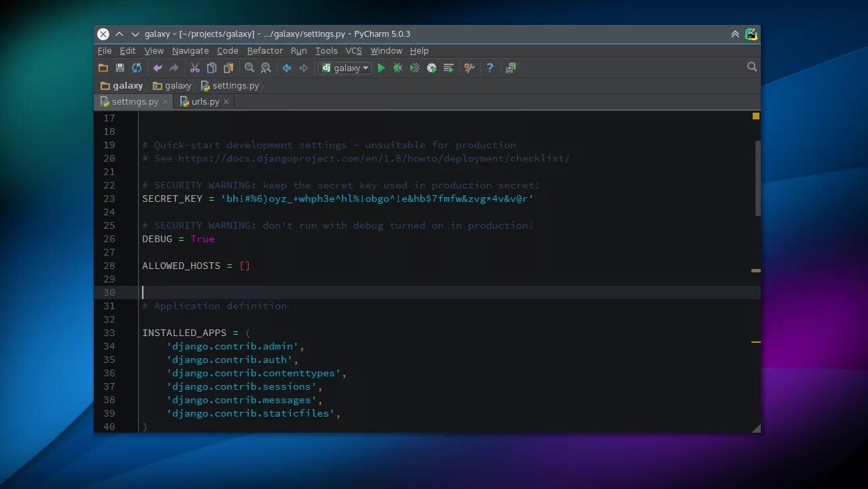
Task: Start debugging with the bug icon
Action: click(398, 68)
